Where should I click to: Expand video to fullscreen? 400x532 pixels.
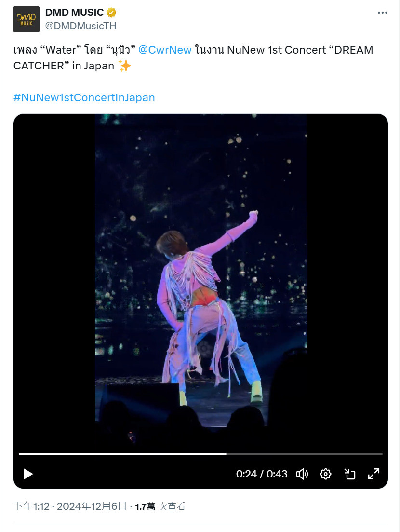click(373, 474)
